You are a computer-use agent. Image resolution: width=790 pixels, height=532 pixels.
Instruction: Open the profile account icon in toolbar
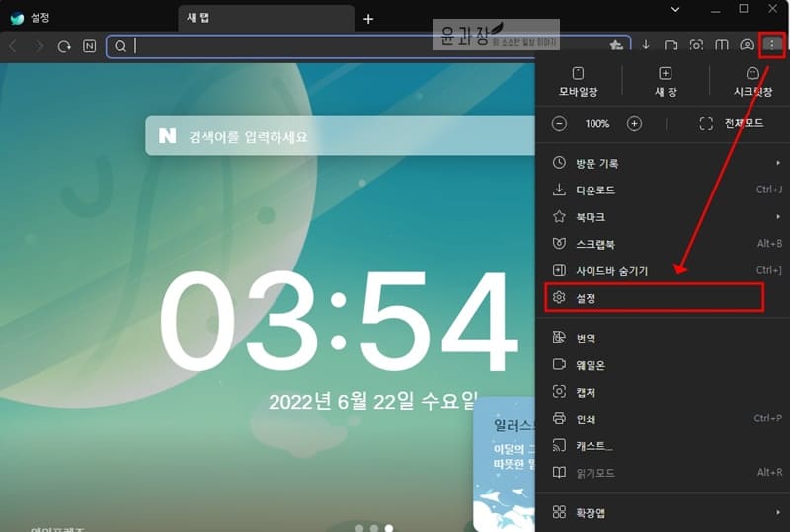click(747, 45)
